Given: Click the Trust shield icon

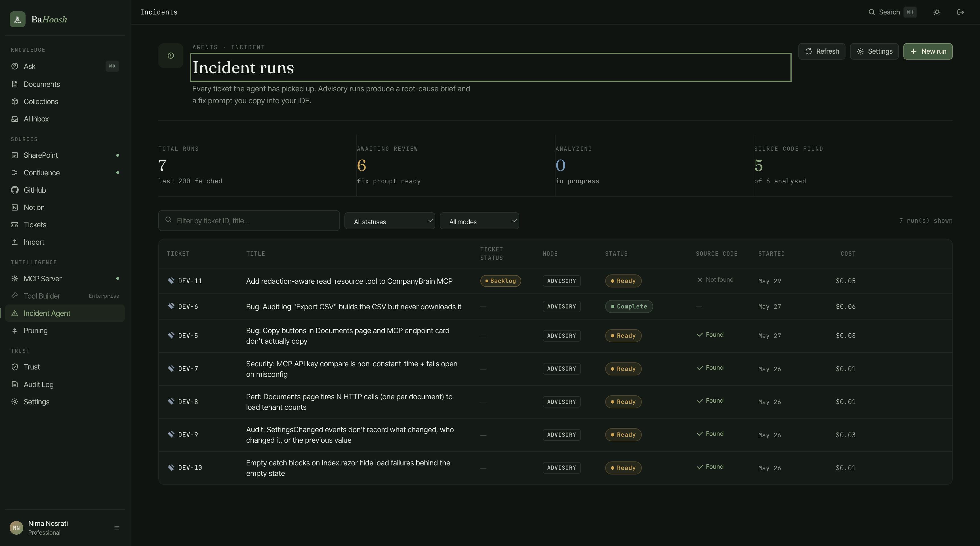Looking at the screenshot, I should 15,367.
